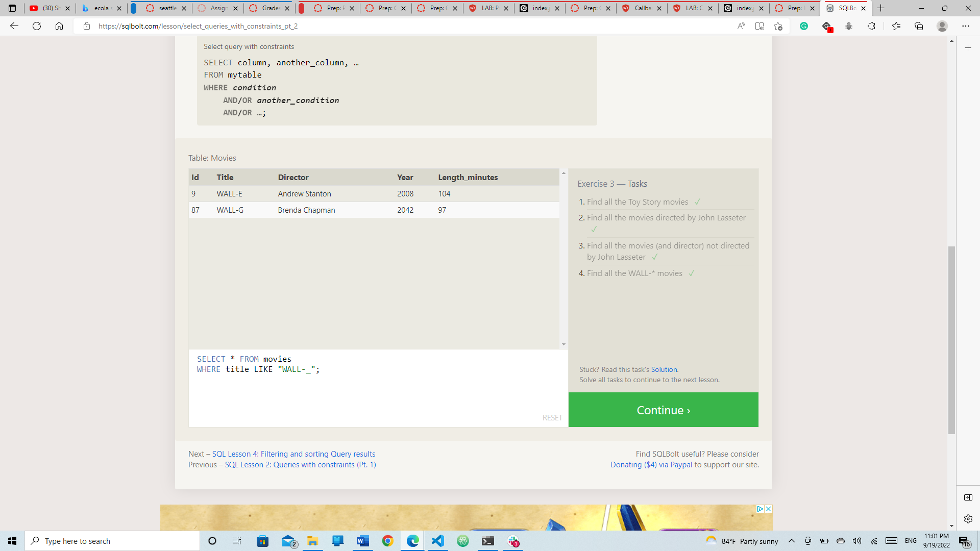
Task: Switch to the Callback tab
Action: [x=641, y=8]
